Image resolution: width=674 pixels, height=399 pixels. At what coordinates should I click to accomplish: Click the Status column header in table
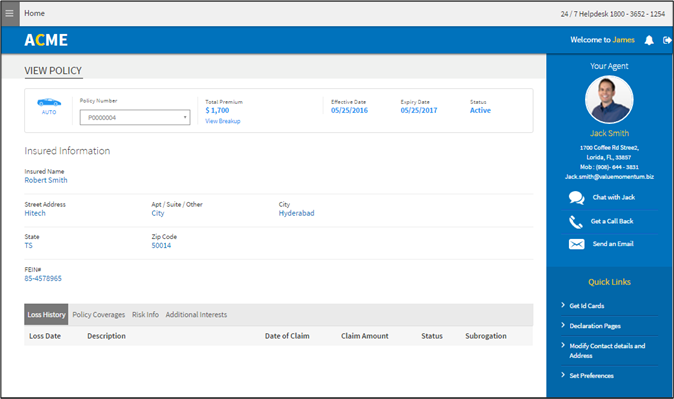pyautogui.click(x=432, y=336)
